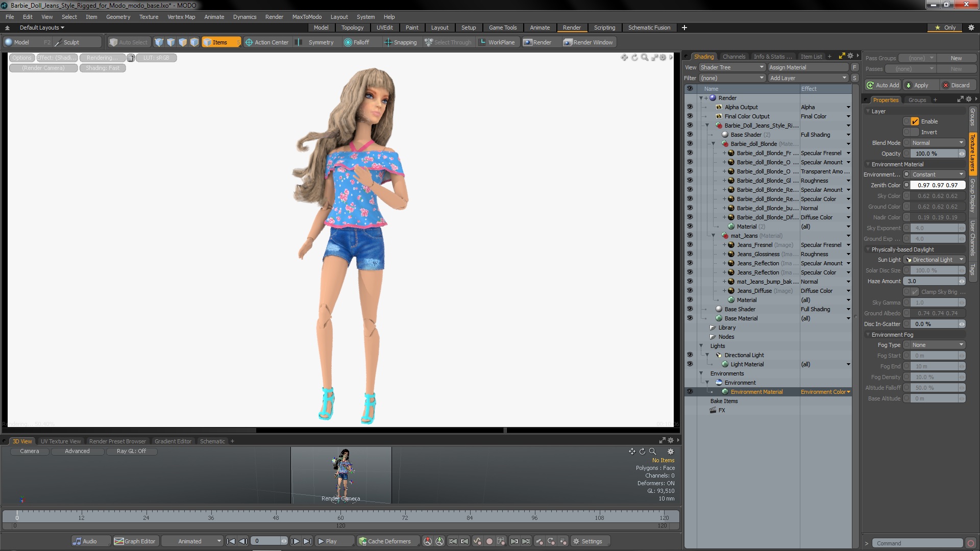Image resolution: width=980 pixels, height=551 pixels.
Task: Open Action Center options
Action: (x=267, y=42)
